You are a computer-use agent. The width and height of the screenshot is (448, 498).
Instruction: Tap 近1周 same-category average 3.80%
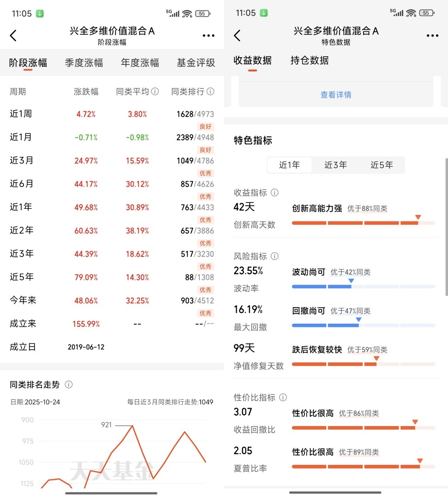pos(137,114)
